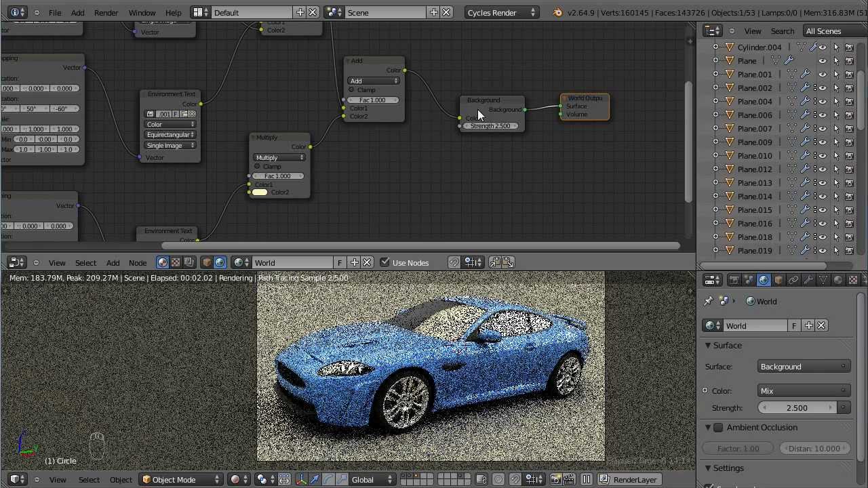The width and height of the screenshot is (868, 488).
Task: Click the outliner View button
Action: [753, 31]
